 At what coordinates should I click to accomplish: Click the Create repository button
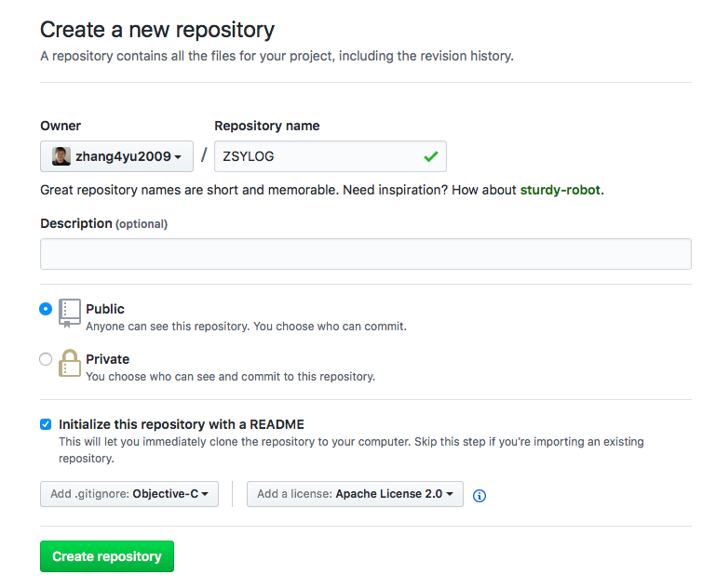click(107, 556)
